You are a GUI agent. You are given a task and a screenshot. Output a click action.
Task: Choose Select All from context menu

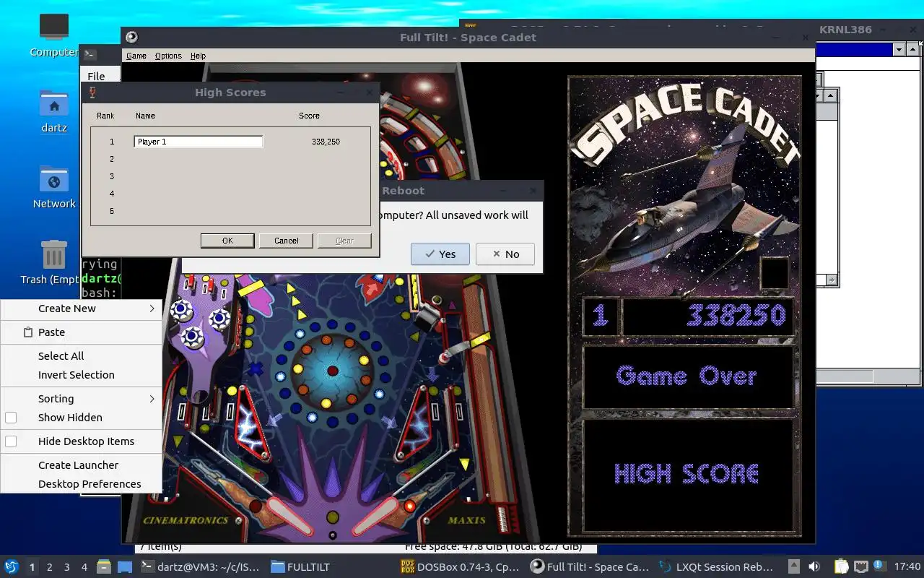[x=61, y=356]
